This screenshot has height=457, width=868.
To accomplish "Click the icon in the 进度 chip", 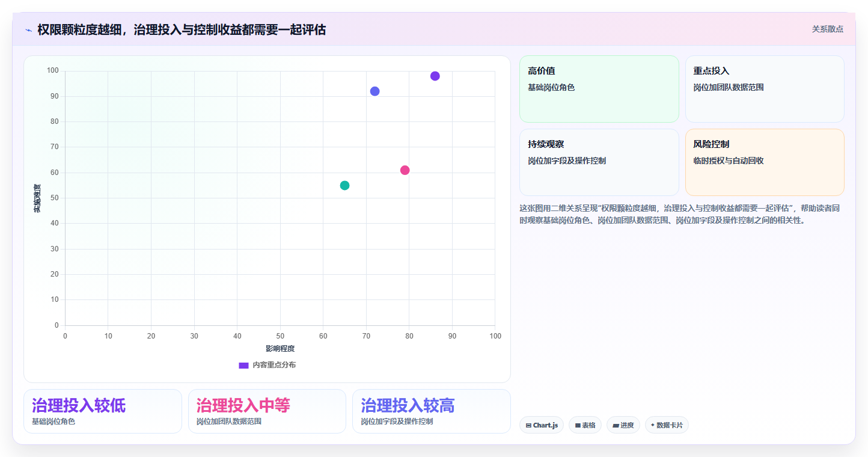I will [616, 425].
